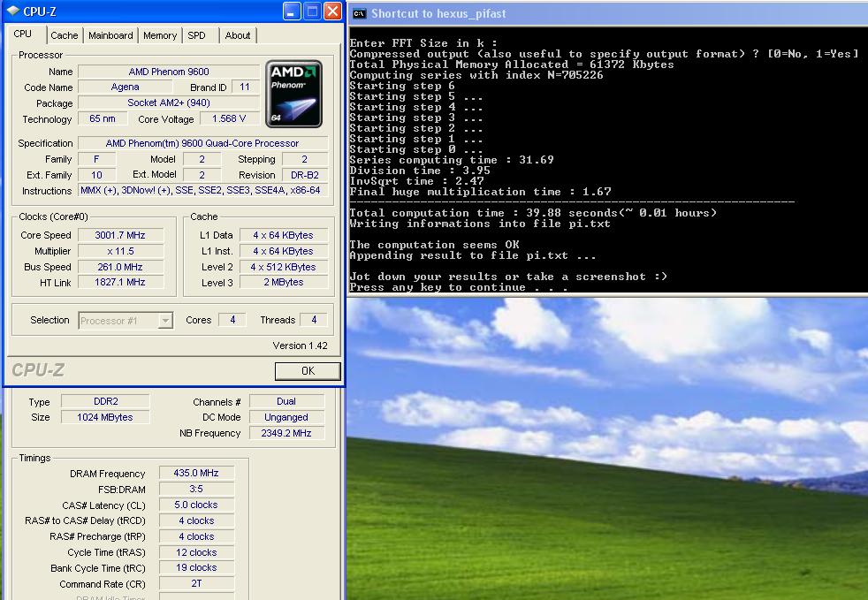Click the 2T command rate value
Image resolution: width=868 pixels, height=600 pixels.
(x=196, y=583)
